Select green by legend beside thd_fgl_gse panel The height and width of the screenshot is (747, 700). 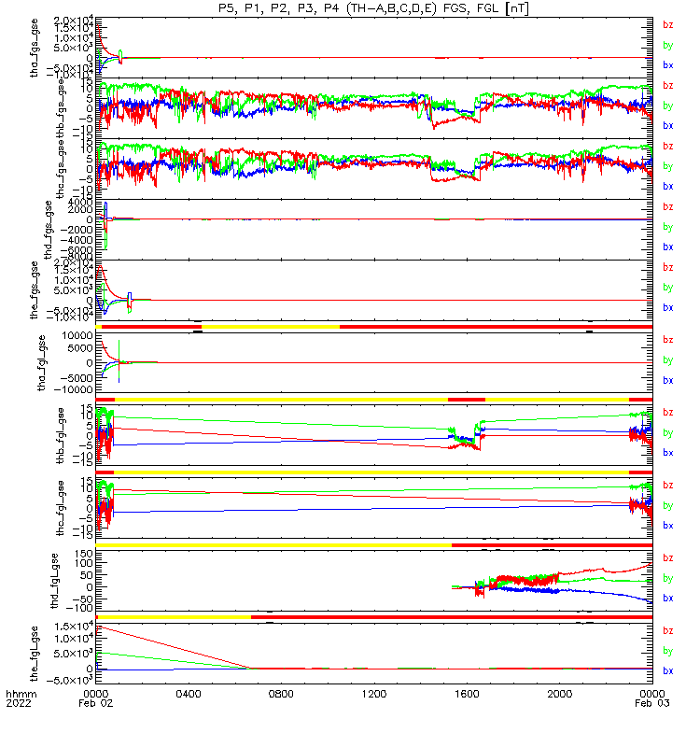coord(667,578)
